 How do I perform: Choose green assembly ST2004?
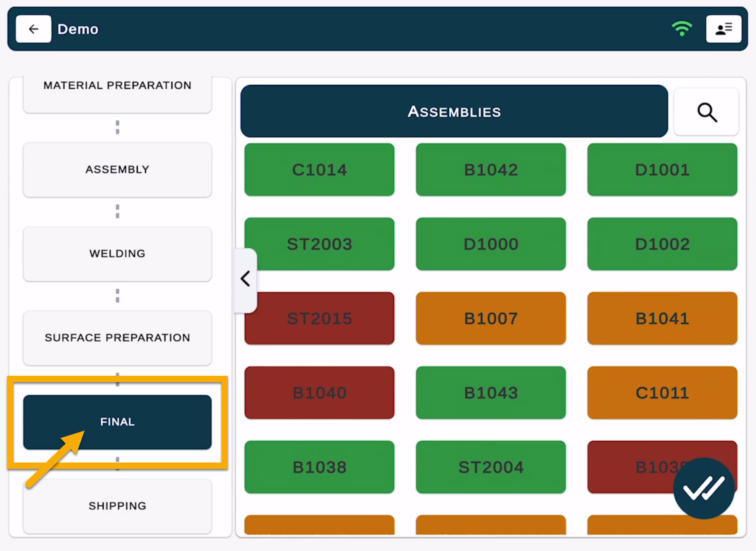click(491, 467)
